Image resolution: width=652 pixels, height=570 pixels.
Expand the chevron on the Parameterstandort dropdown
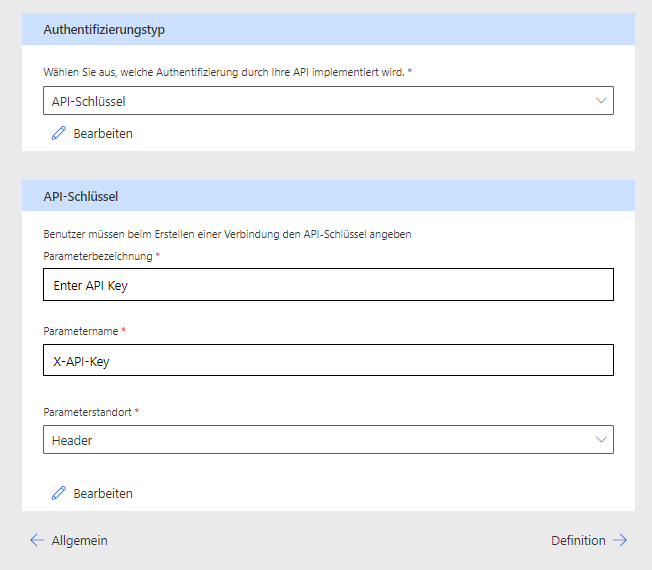601,439
